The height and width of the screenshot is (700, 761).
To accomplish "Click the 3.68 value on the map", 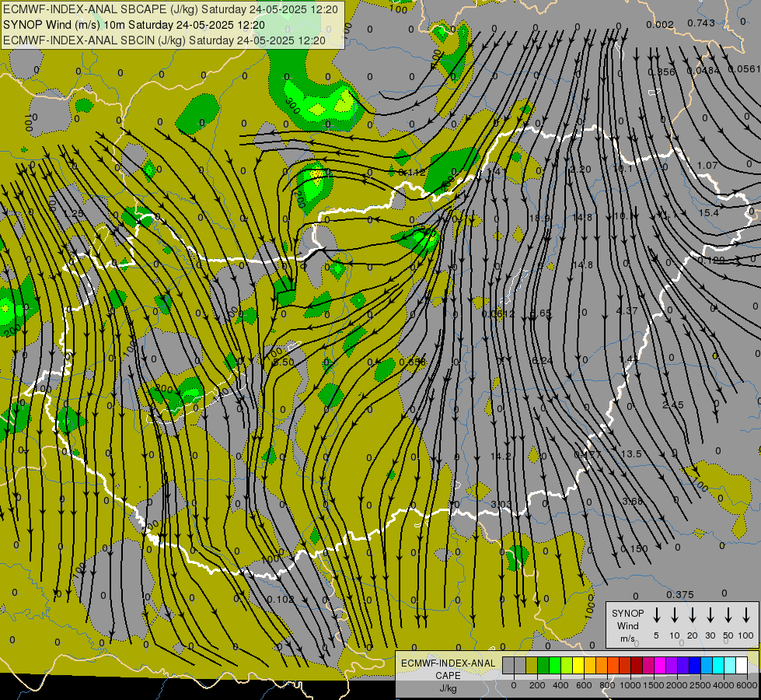I will tap(633, 501).
